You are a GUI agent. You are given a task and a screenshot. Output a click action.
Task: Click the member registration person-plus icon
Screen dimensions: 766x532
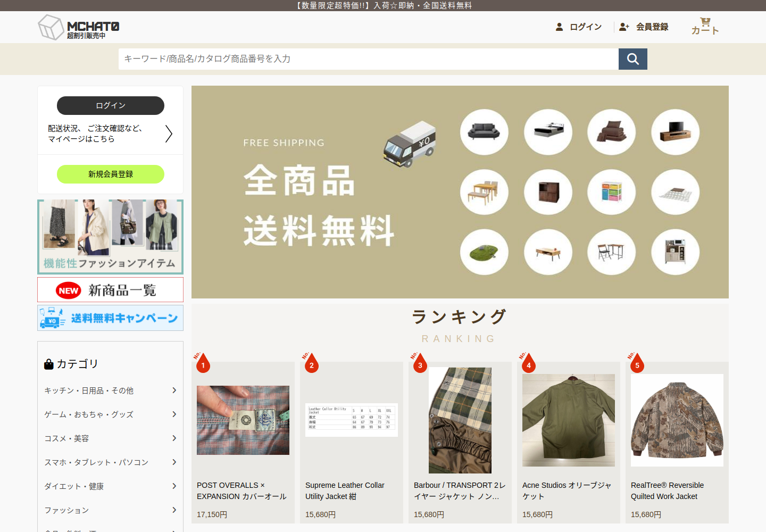[x=624, y=27]
